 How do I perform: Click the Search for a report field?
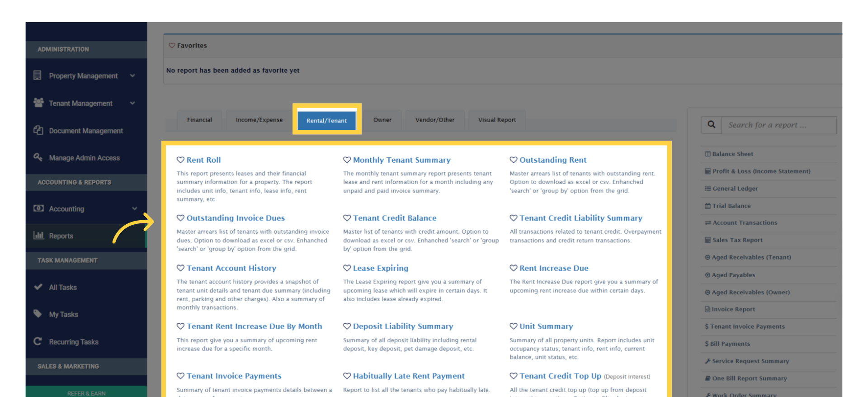779,125
